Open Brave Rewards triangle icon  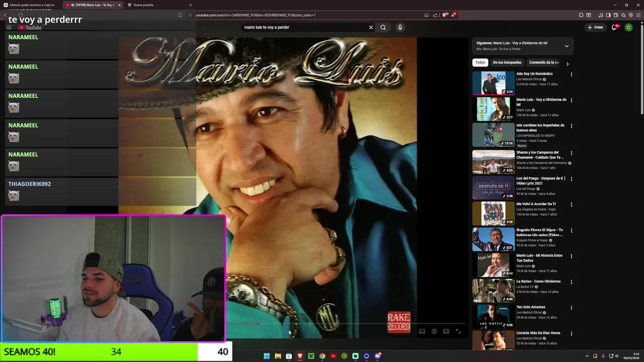(x=453, y=15)
